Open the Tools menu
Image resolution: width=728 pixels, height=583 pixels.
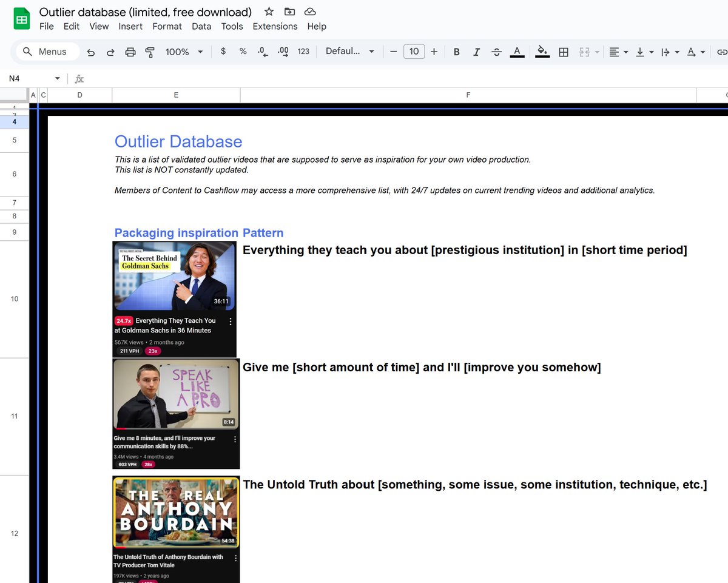(232, 26)
